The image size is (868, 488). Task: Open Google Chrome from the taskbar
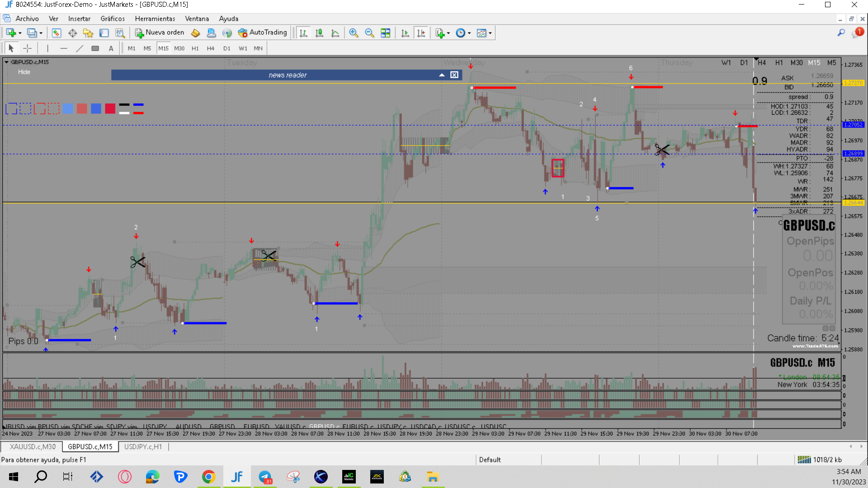coord(208,477)
